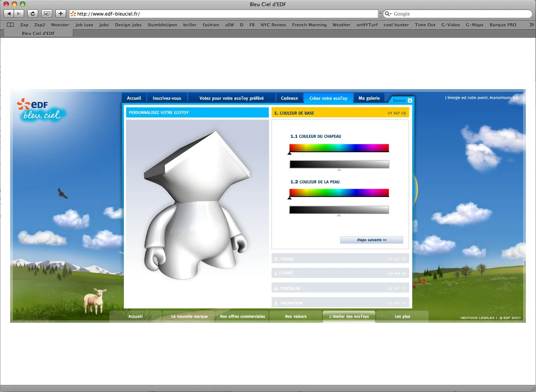
Task: Click the browser Back arrow button
Action: tap(9, 14)
